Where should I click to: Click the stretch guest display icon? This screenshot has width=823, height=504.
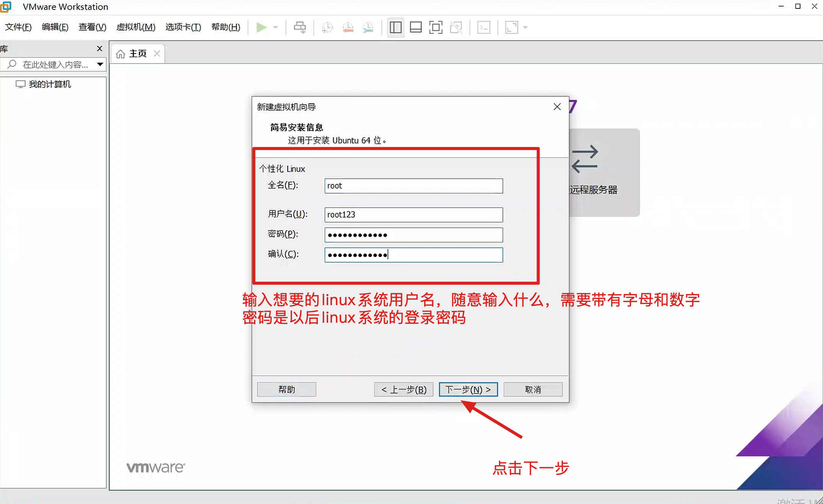[x=511, y=28]
